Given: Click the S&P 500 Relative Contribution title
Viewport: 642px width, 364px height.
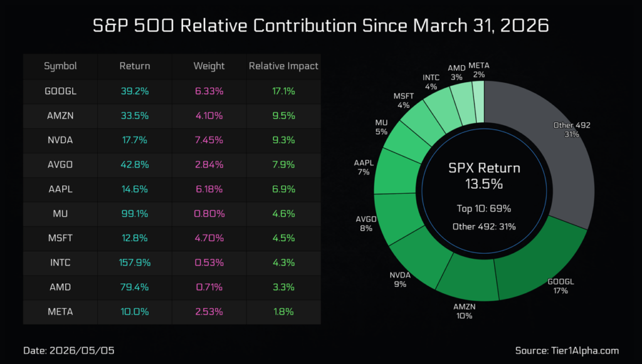Looking at the screenshot, I should coord(320,25).
